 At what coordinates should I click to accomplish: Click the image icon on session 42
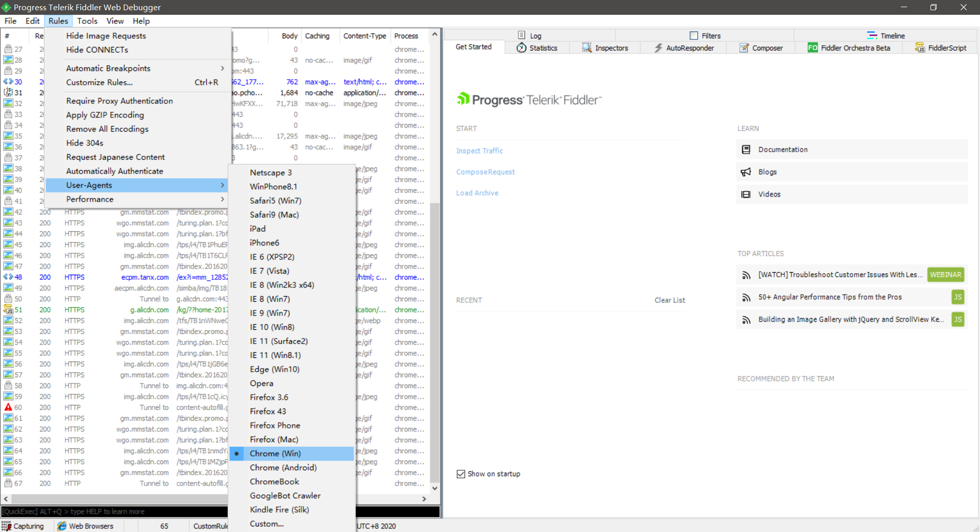pos(8,212)
